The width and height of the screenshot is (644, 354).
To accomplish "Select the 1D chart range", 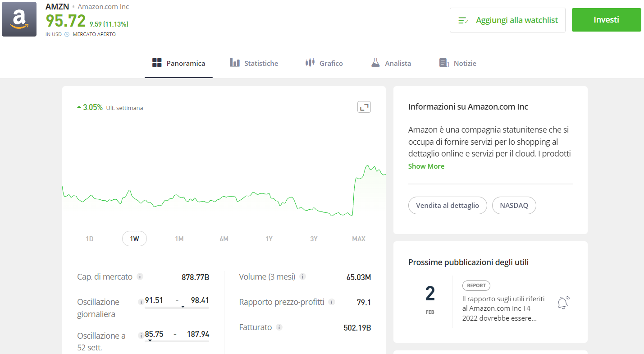I will click(90, 239).
